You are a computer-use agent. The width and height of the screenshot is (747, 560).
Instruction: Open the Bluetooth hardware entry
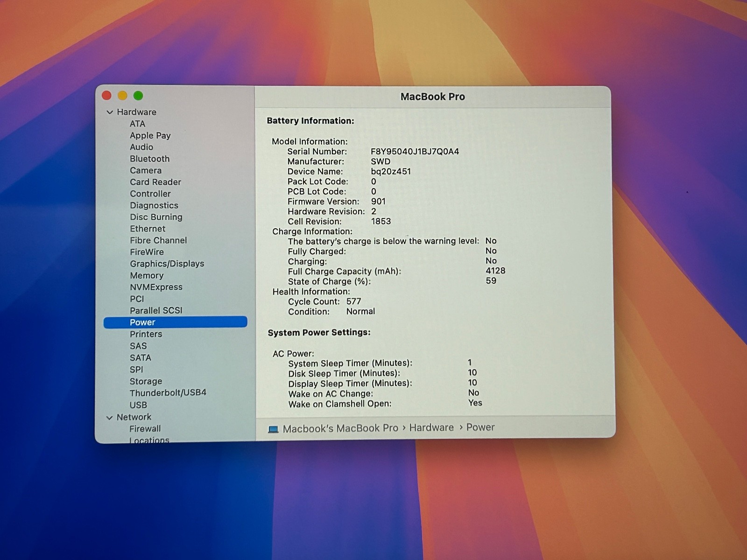point(149,159)
